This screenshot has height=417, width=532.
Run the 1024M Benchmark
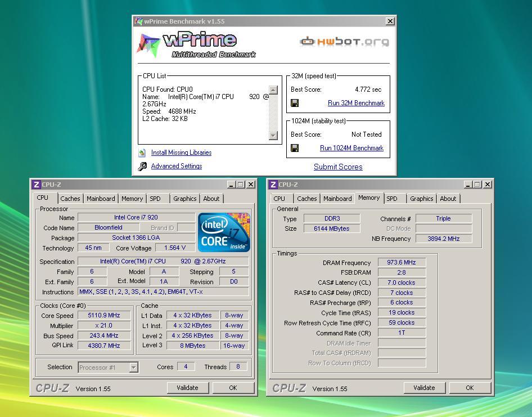coord(352,148)
